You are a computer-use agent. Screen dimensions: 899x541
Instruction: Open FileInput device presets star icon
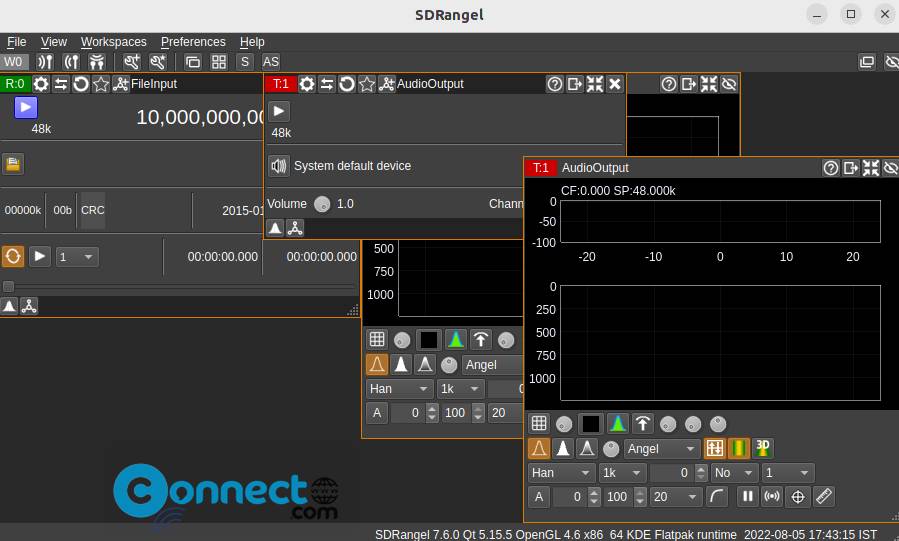point(101,84)
